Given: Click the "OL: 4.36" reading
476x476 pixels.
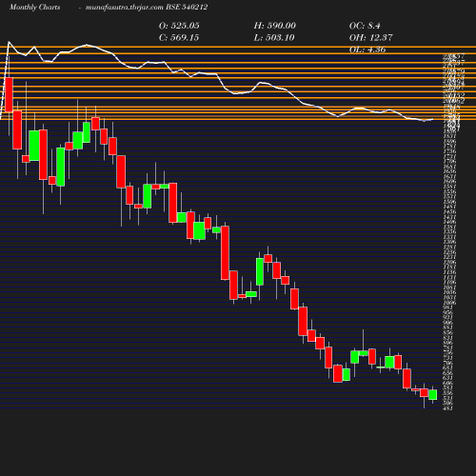Looking at the screenshot, I should pyautogui.click(x=367, y=50).
